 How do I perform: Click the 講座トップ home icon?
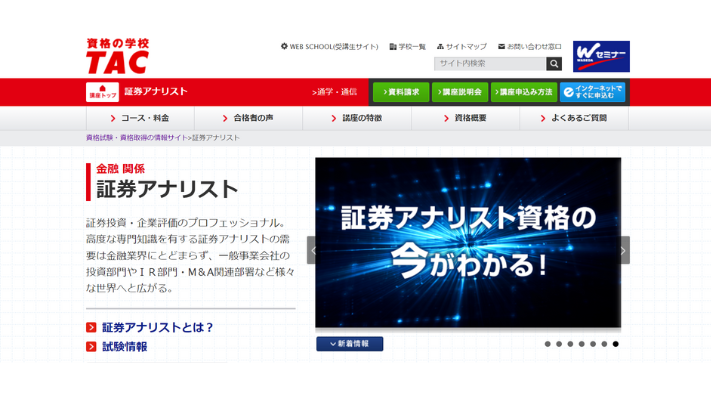102,92
